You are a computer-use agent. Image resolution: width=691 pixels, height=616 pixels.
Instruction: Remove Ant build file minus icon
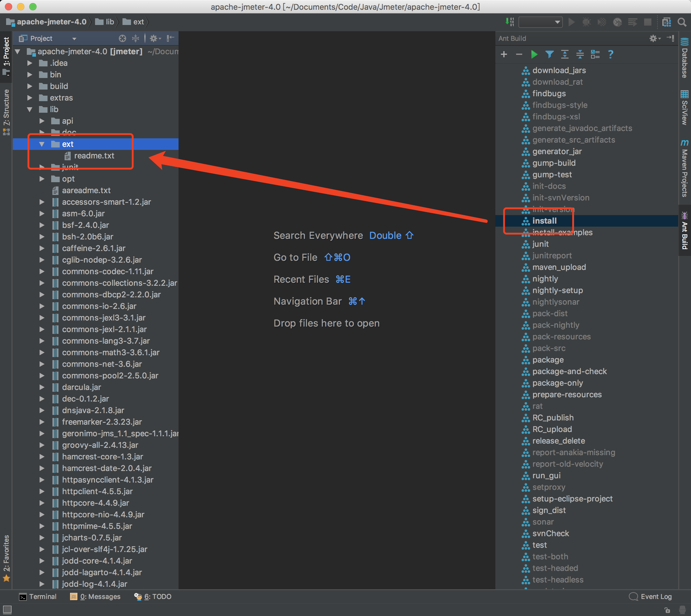pyautogui.click(x=519, y=54)
